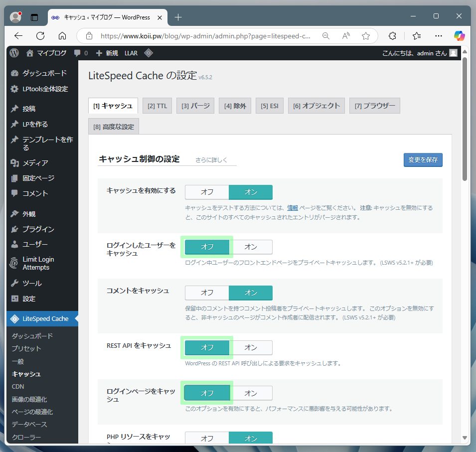Click the page vertical scrollbar thumb

tap(465, 119)
